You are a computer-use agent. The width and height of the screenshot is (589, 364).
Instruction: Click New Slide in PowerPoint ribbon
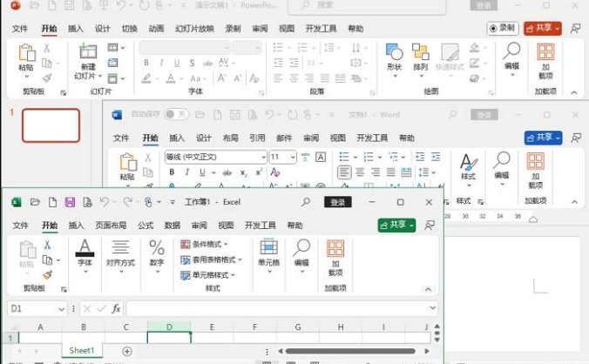(88, 61)
